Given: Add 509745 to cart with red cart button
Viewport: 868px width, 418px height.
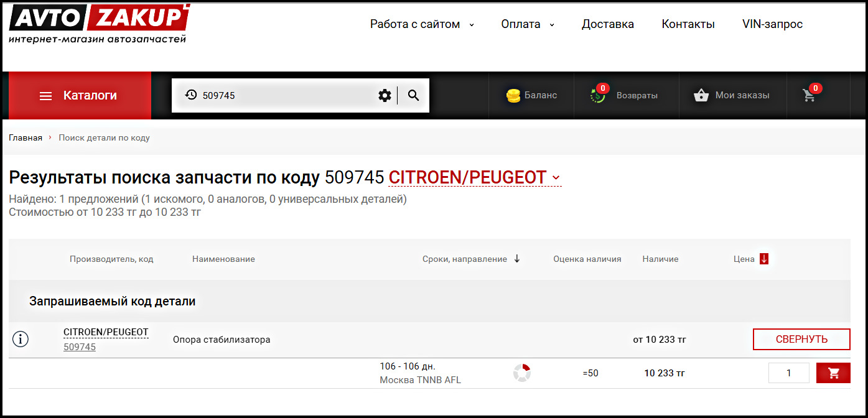Looking at the screenshot, I should coord(833,373).
